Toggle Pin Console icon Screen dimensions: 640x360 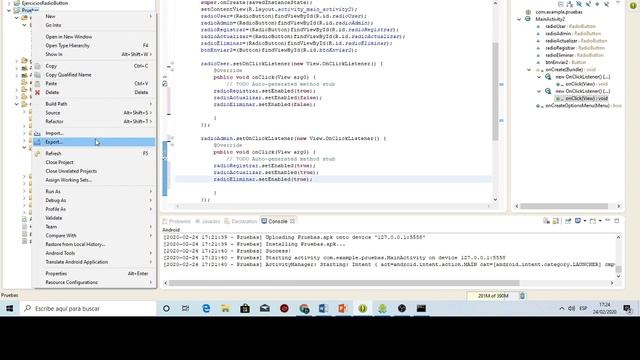click(568, 221)
